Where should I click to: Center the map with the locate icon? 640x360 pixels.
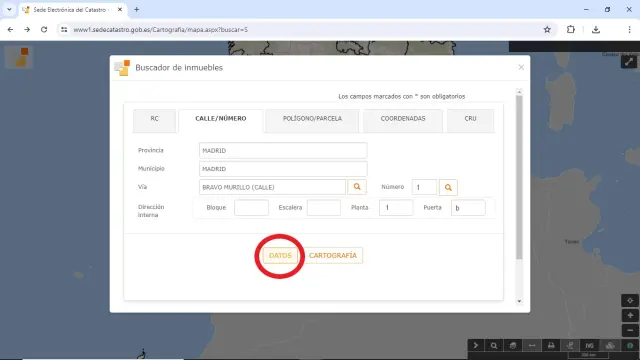point(630,300)
